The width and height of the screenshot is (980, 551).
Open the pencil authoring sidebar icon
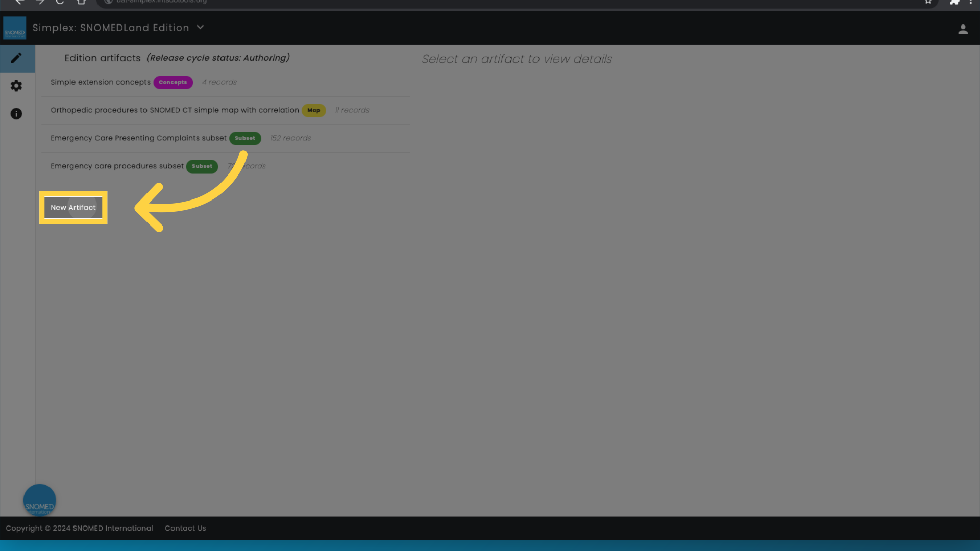click(x=16, y=58)
